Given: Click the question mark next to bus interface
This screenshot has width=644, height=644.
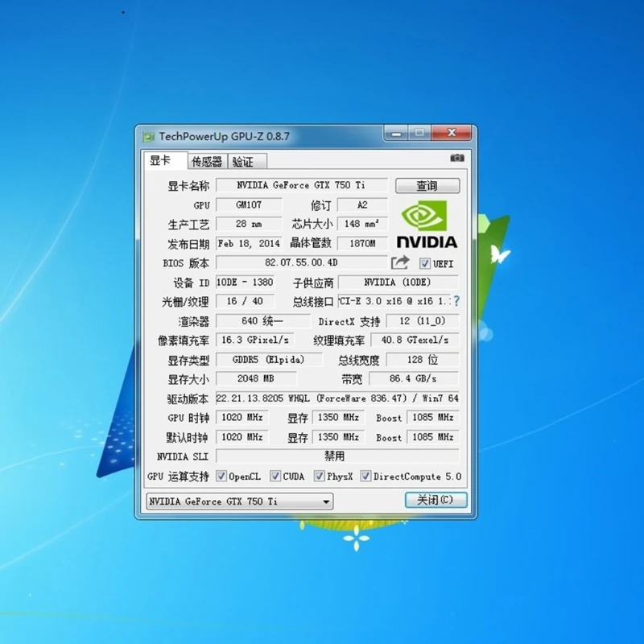Looking at the screenshot, I should click(x=456, y=302).
